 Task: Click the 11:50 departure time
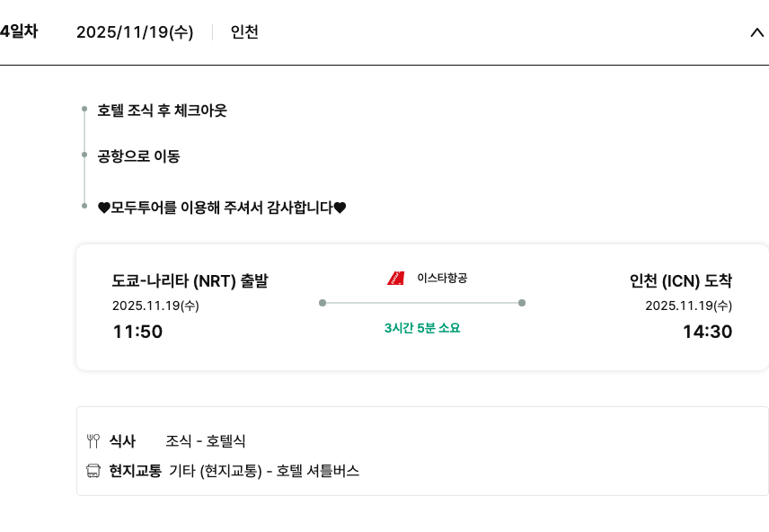click(137, 332)
